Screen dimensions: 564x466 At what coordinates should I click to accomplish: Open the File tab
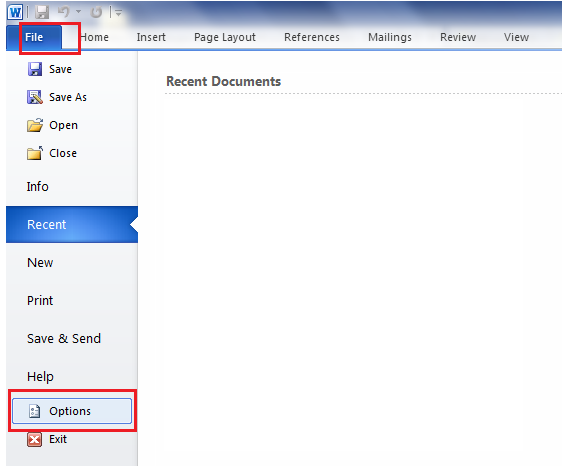(x=34, y=37)
